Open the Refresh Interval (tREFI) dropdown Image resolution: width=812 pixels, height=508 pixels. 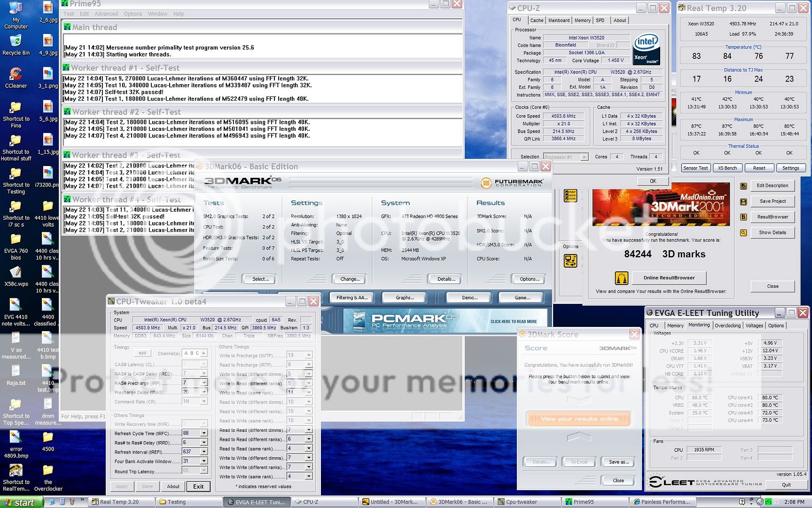[x=204, y=452]
